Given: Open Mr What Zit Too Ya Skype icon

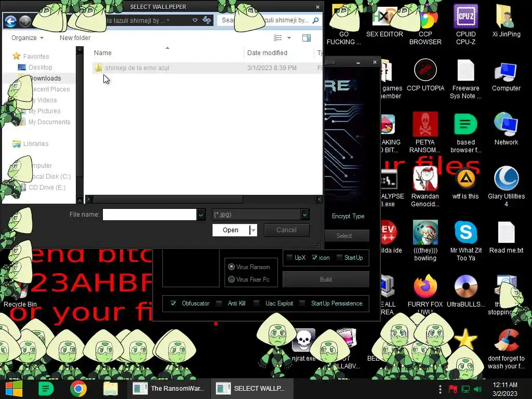Looking at the screenshot, I should pos(465,240).
